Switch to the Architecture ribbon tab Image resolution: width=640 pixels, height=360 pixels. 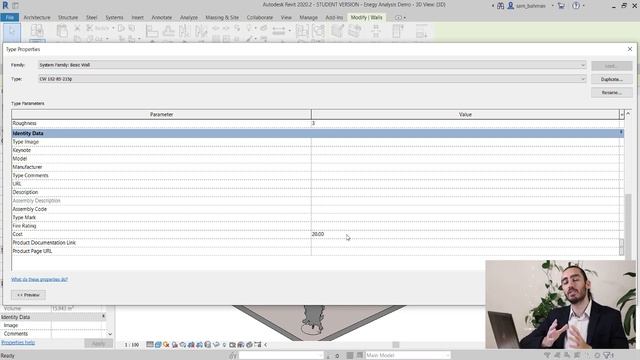pos(37,18)
